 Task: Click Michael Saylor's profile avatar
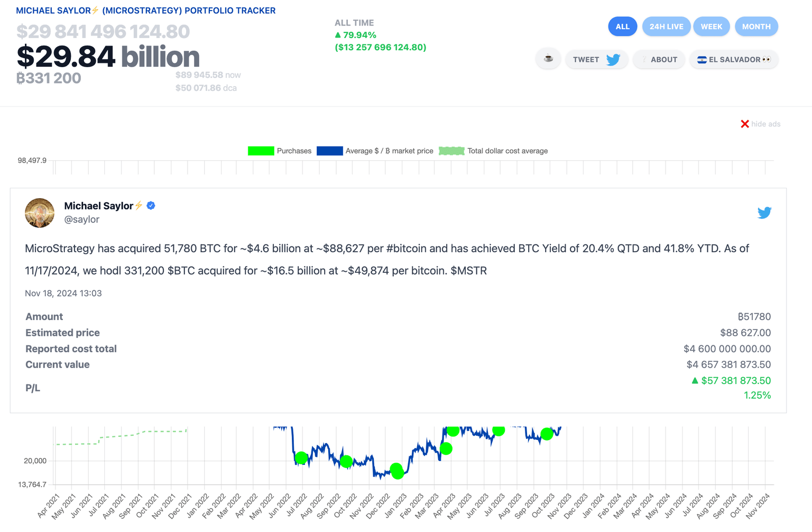click(x=40, y=213)
